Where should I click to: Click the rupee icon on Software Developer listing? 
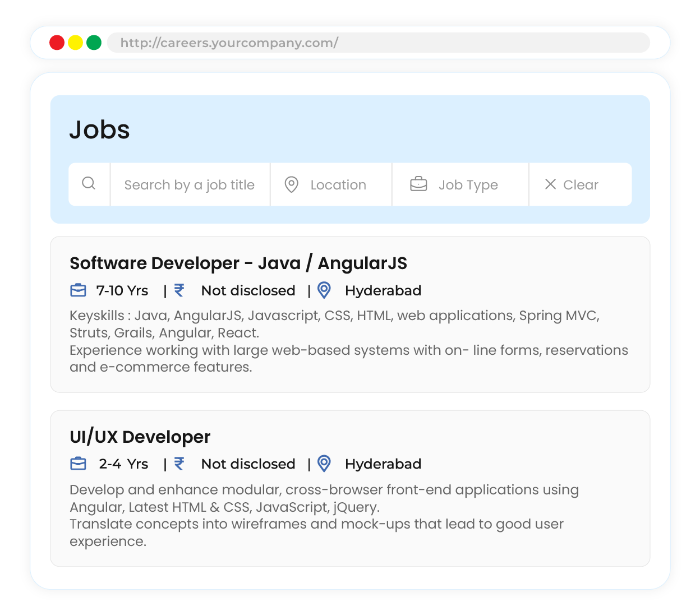click(x=179, y=290)
